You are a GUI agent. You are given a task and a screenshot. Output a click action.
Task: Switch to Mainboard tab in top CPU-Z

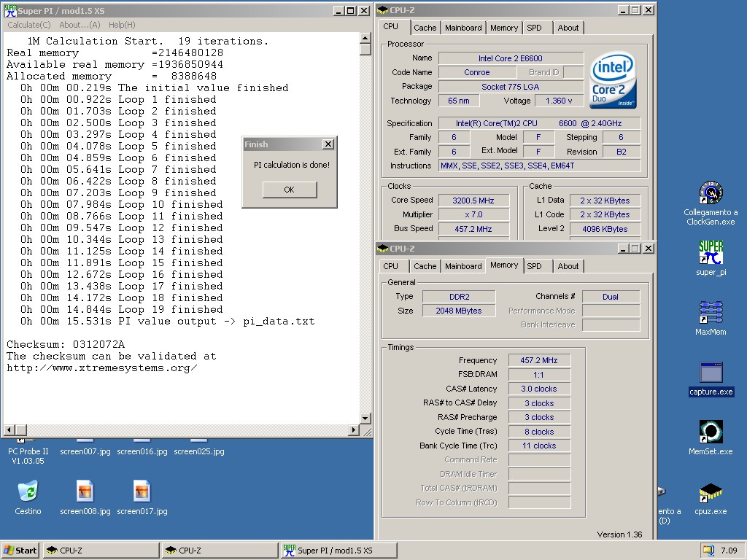463,28
